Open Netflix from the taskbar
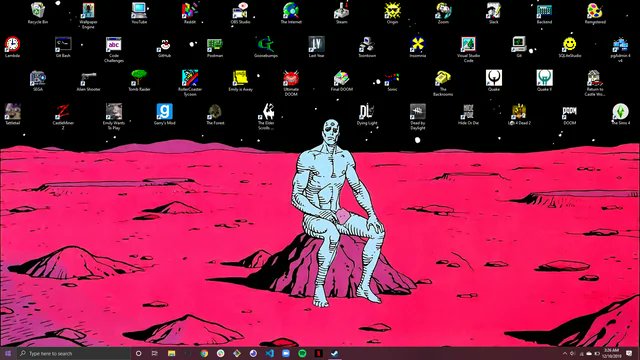This screenshot has width=640, height=360. click(318, 353)
